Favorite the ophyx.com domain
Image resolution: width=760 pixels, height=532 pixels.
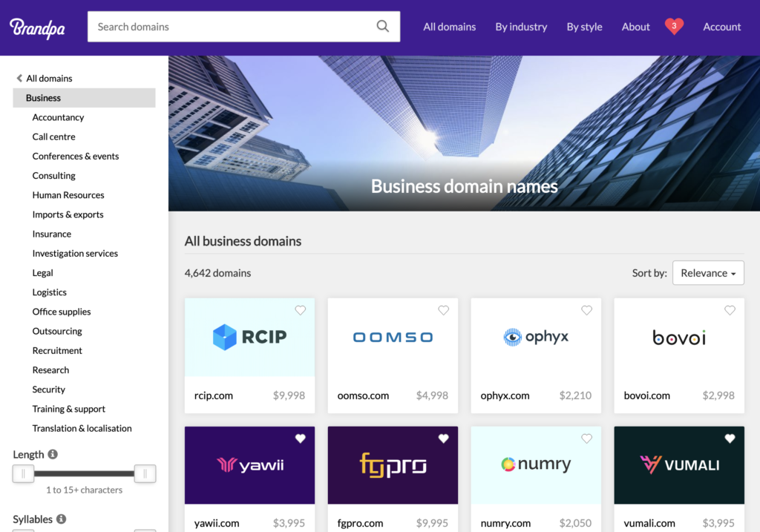point(586,310)
